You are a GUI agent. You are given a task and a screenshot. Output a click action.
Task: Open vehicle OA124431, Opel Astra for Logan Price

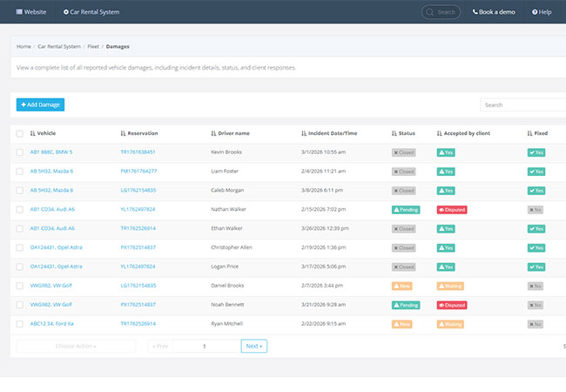click(56, 267)
